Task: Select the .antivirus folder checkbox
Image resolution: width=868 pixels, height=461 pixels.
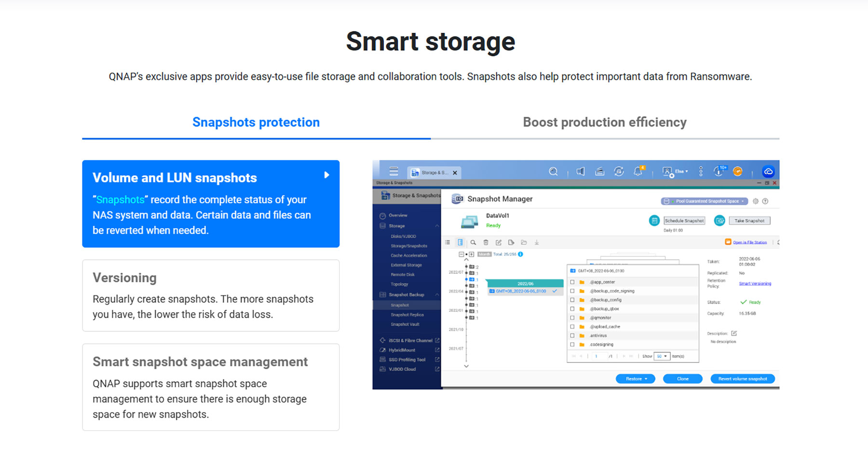Action: click(572, 336)
